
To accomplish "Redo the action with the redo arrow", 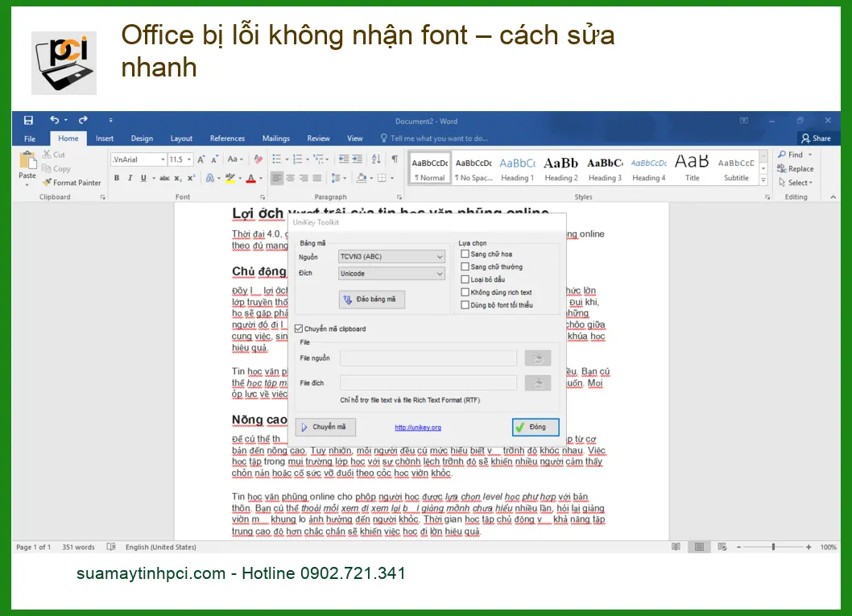I will click(83, 119).
